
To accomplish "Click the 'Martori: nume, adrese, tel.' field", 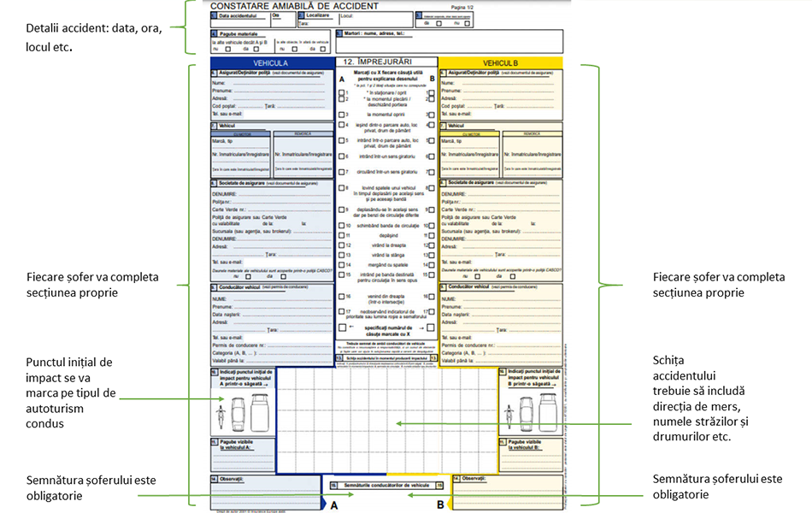I will coord(450,41).
